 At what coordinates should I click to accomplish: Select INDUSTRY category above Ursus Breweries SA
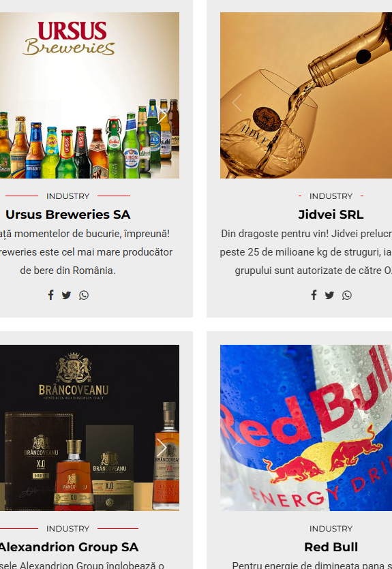click(68, 196)
